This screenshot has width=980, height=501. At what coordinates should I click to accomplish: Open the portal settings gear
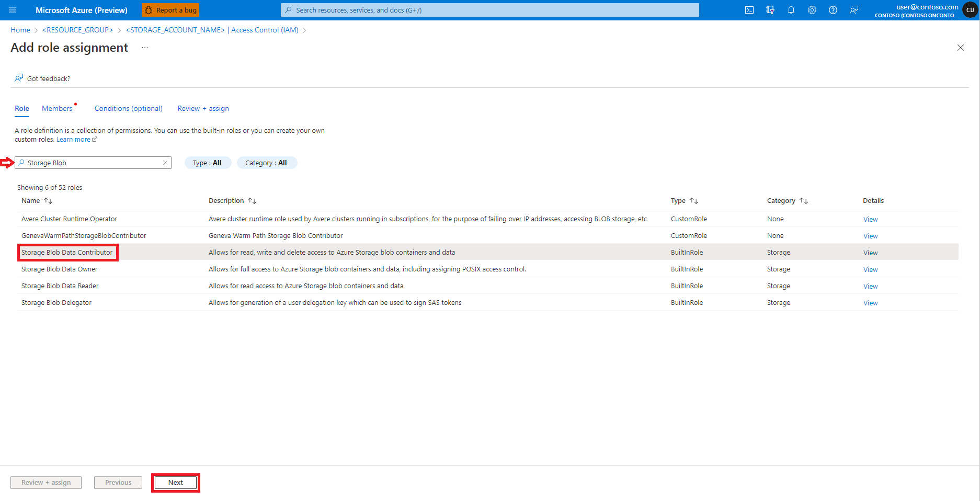click(812, 9)
